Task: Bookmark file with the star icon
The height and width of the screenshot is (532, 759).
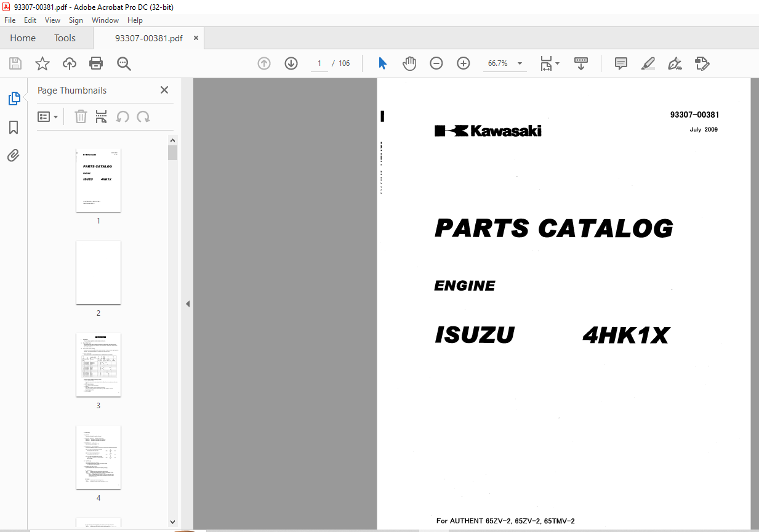Action: [x=42, y=63]
